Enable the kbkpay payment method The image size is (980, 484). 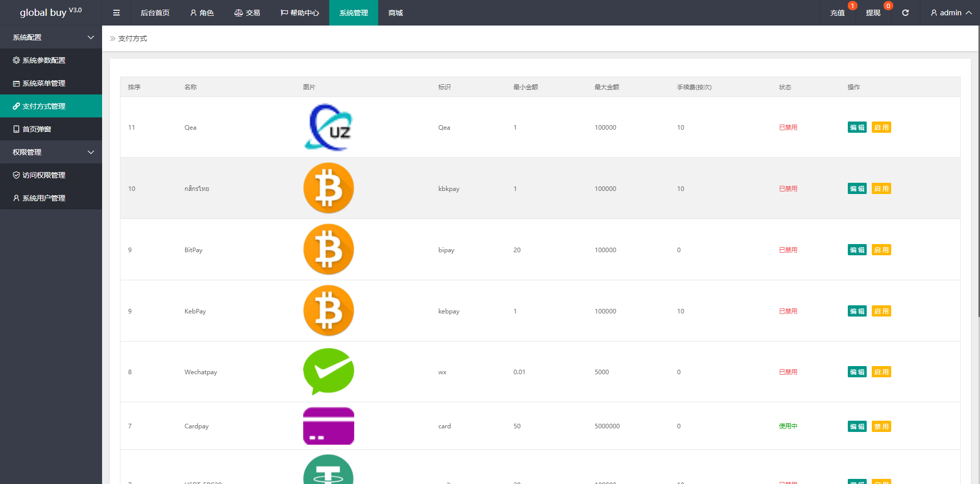(881, 188)
